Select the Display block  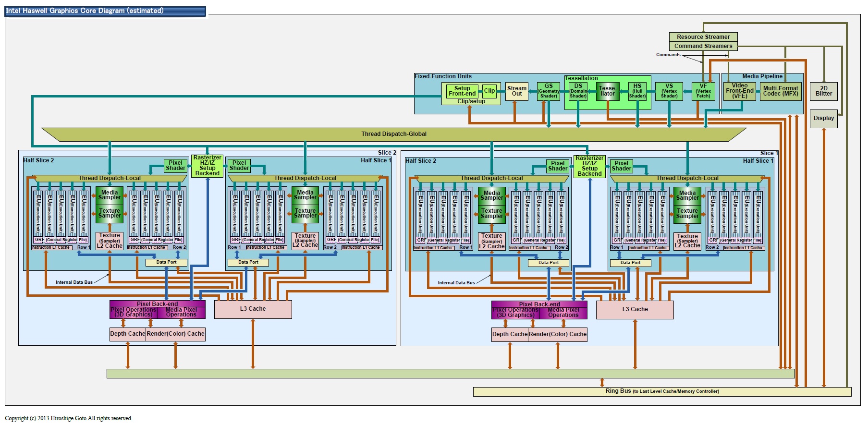(x=823, y=118)
